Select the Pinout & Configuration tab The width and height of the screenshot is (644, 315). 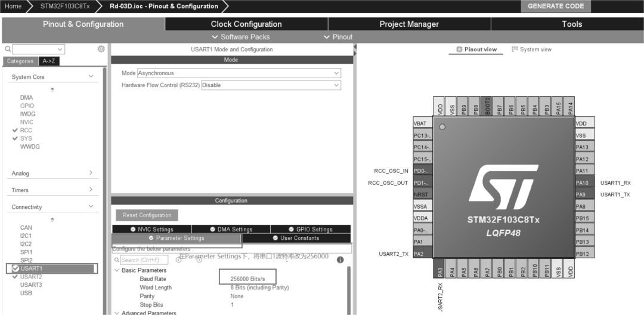tap(83, 24)
